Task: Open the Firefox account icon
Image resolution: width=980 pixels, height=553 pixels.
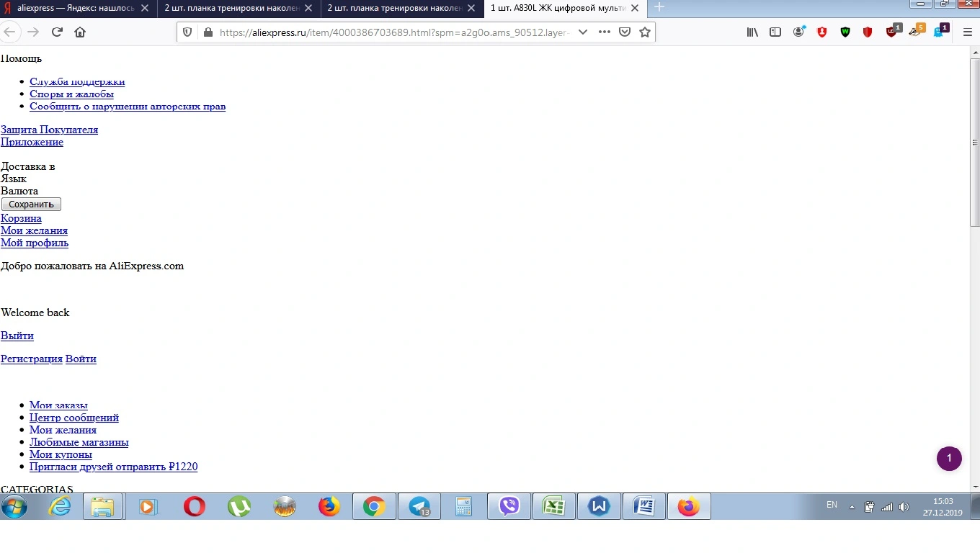Action: point(798,32)
